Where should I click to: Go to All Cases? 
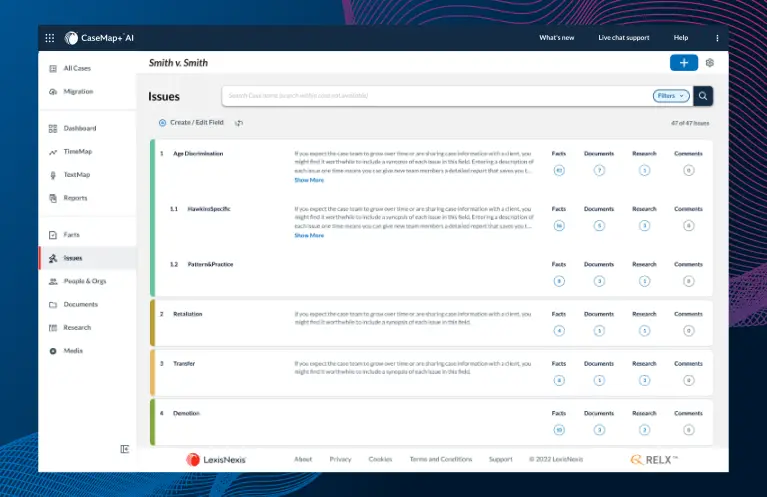pyautogui.click(x=77, y=68)
